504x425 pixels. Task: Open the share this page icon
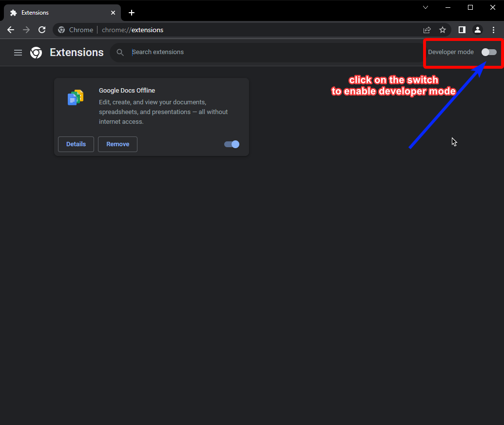(427, 30)
